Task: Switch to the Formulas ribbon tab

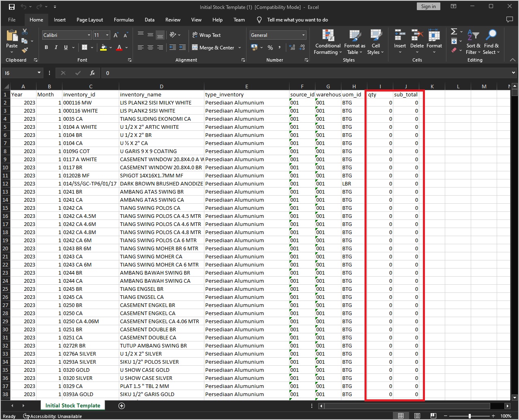Action: 124,19
